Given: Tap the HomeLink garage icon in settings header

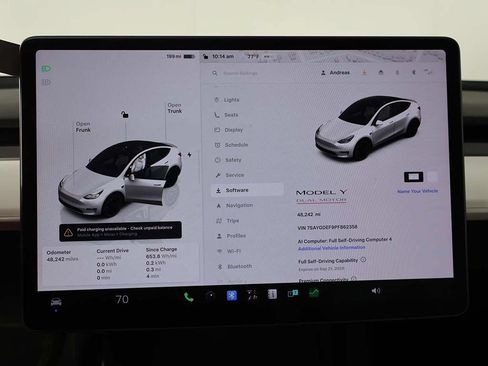Looking at the screenshot, I should tap(381, 72).
